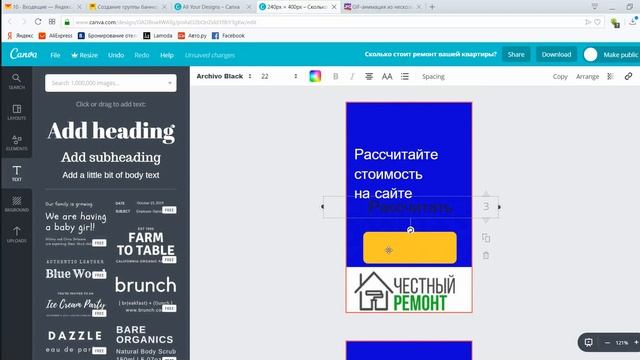Screen dimensions: 640x360
Task: Select the Dazzle text template
Action: (76, 341)
